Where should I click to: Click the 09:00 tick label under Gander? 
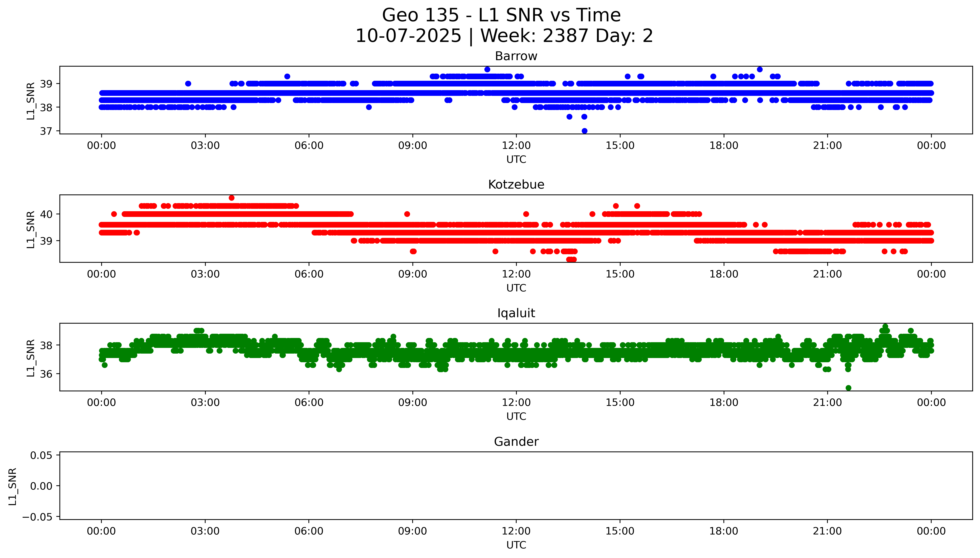(x=412, y=531)
